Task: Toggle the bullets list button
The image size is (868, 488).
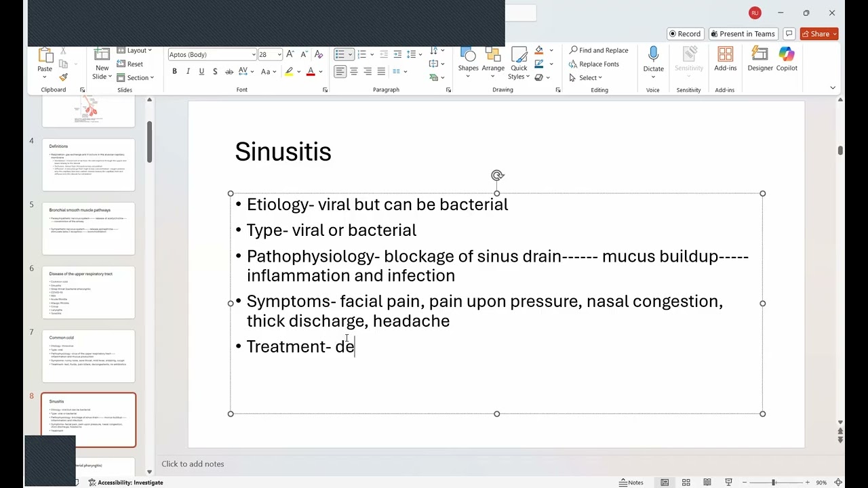Action: click(340, 54)
